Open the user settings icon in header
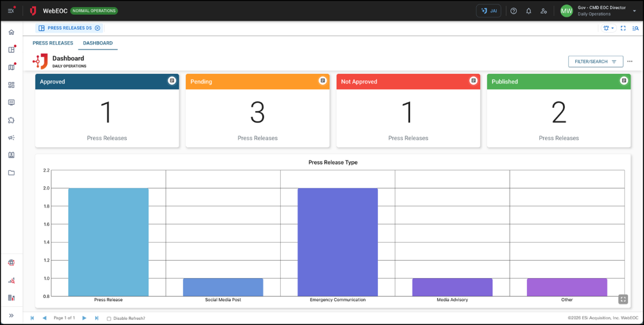Viewport: 644px width, 325px height. pyautogui.click(x=544, y=11)
